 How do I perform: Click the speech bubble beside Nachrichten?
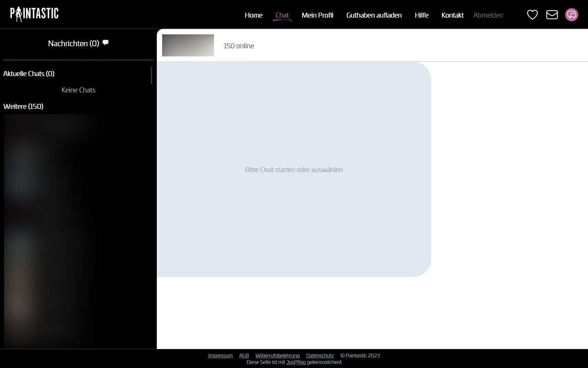[105, 43]
